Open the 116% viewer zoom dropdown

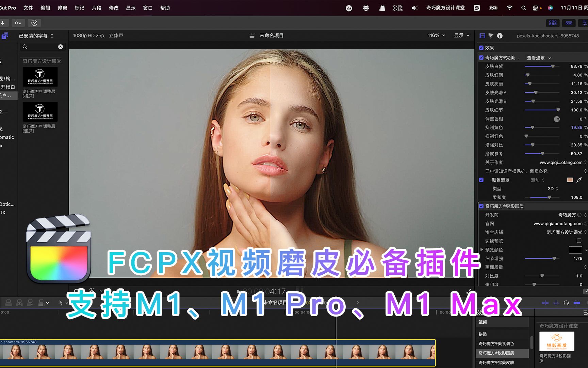coord(436,35)
